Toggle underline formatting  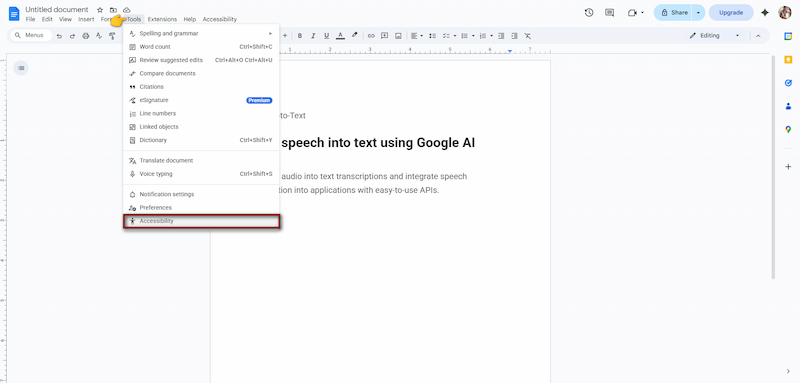327,36
